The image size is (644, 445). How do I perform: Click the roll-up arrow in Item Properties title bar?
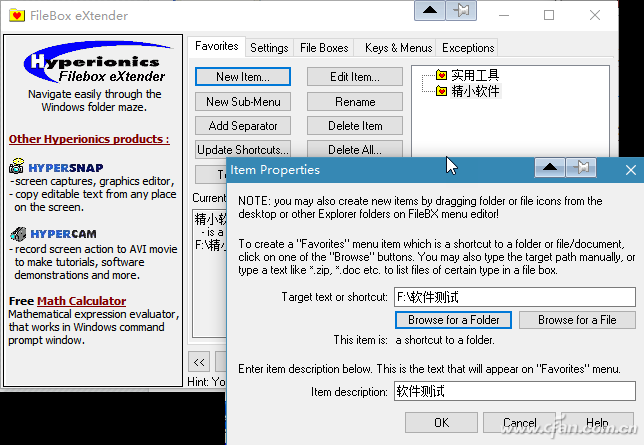click(x=550, y=167)
